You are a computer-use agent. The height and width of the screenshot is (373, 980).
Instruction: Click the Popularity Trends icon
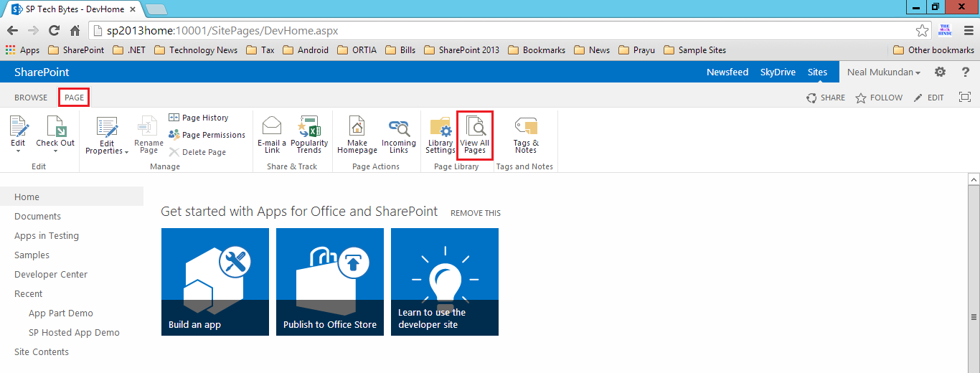309,136
